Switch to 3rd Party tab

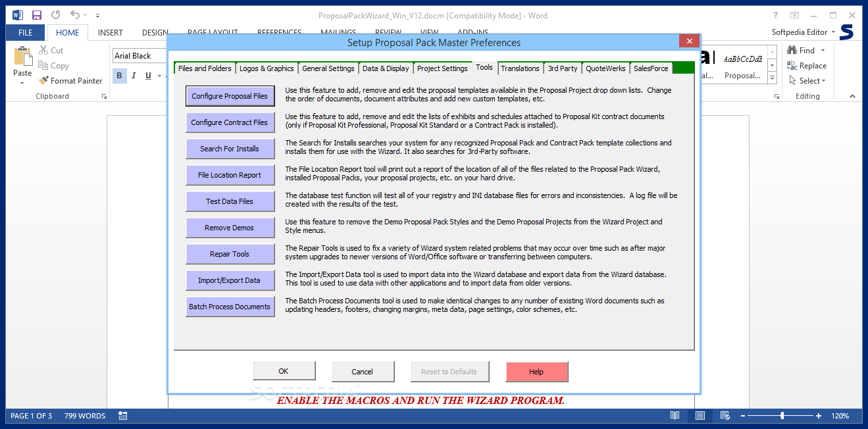(563, 68)
